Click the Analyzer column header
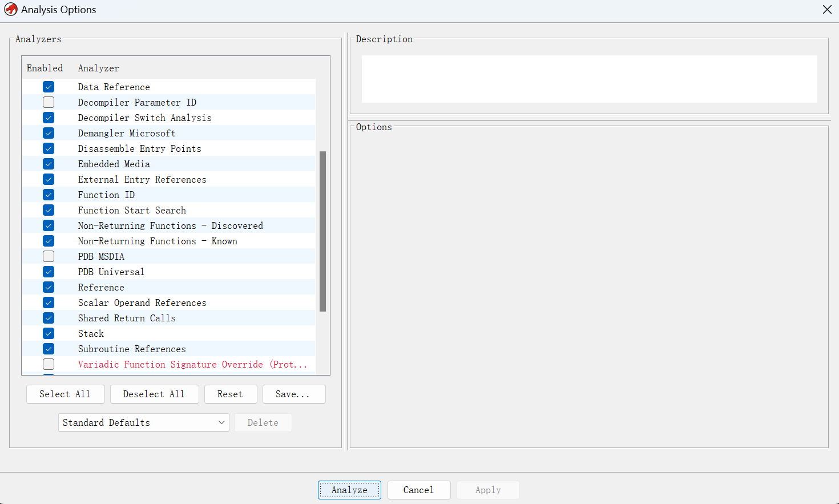 99,68
